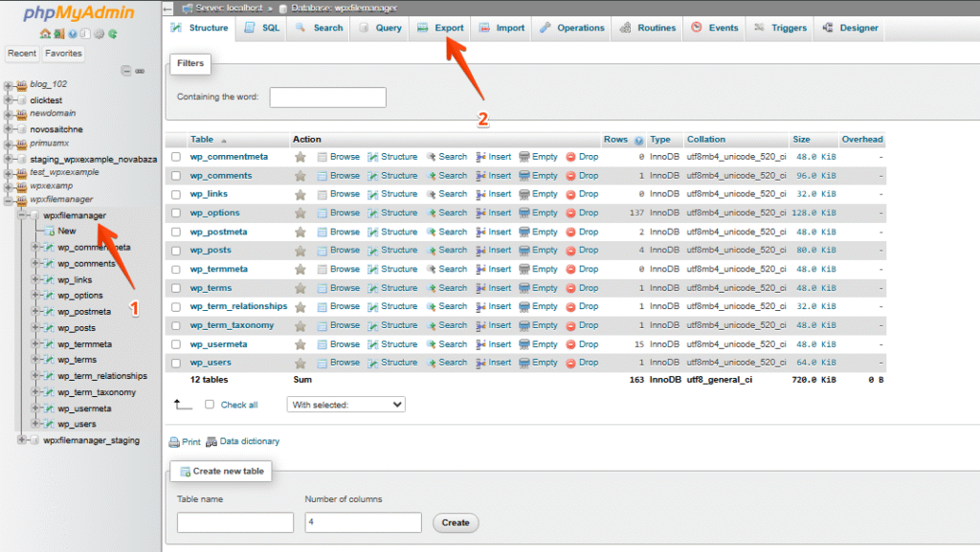Viewport: 980px width, 552px height.
Task: Favorite star for wp_options table
Action: pyautogui.click(x=301, y=213)
